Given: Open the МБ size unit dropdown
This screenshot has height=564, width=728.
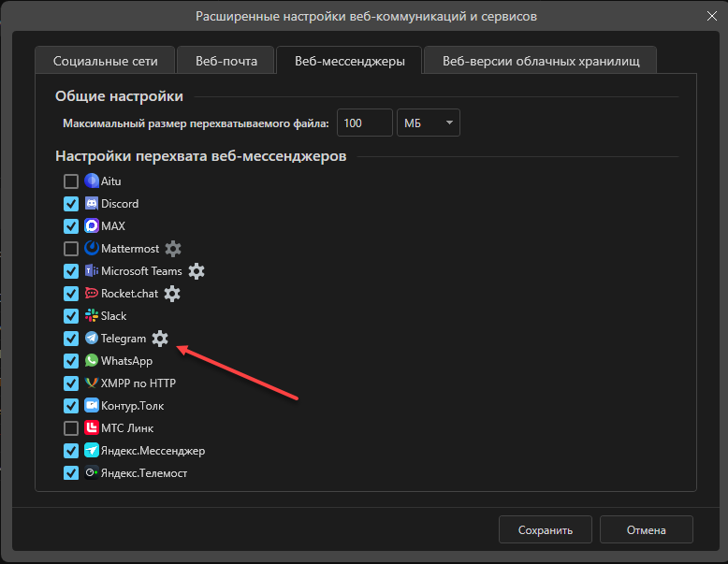Looking at the screenshot, I should pyautogui.click(x=428, y=123).
